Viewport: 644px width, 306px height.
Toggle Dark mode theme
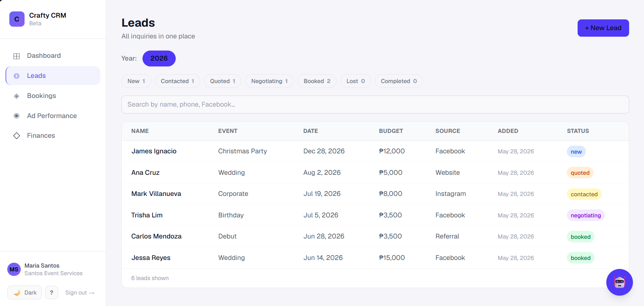click(25, 292)
